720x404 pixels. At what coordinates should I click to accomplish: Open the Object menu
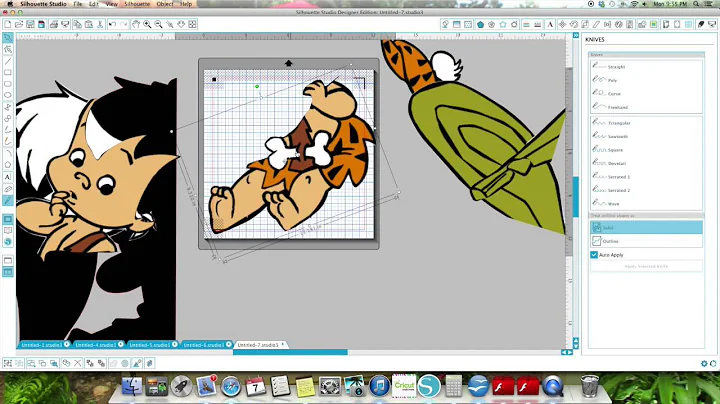click(x=164, y=4)
